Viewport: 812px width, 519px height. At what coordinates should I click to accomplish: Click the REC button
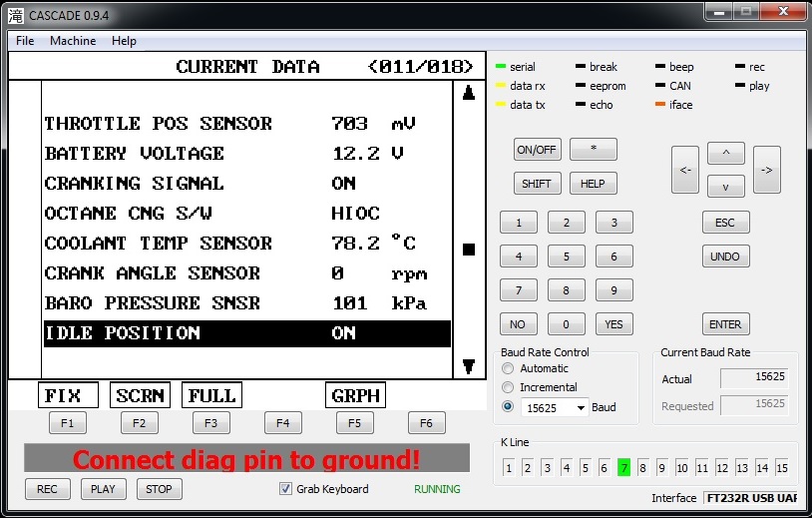[48, 489]
